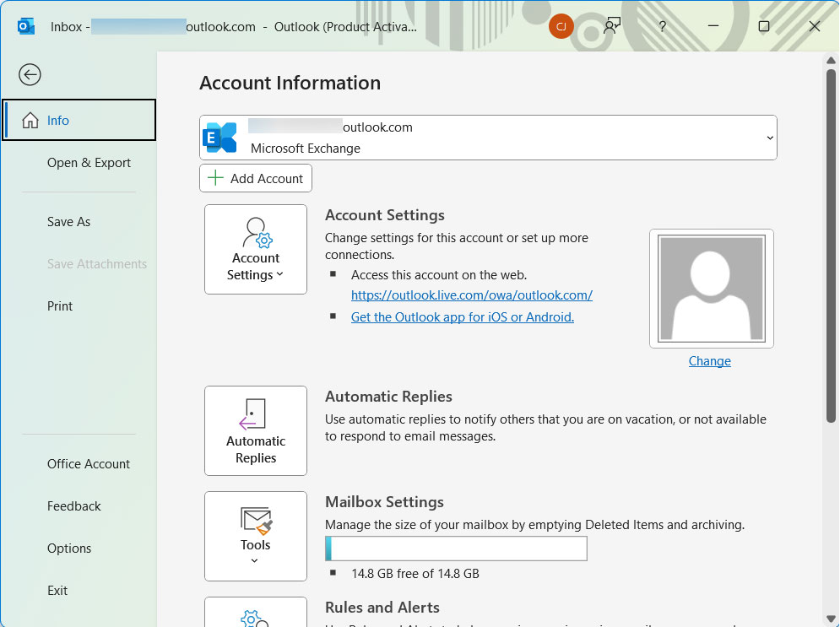840x627 pixels.
Task: Click the Outlook app icon in the title bar
Action: tap(25, 26)
